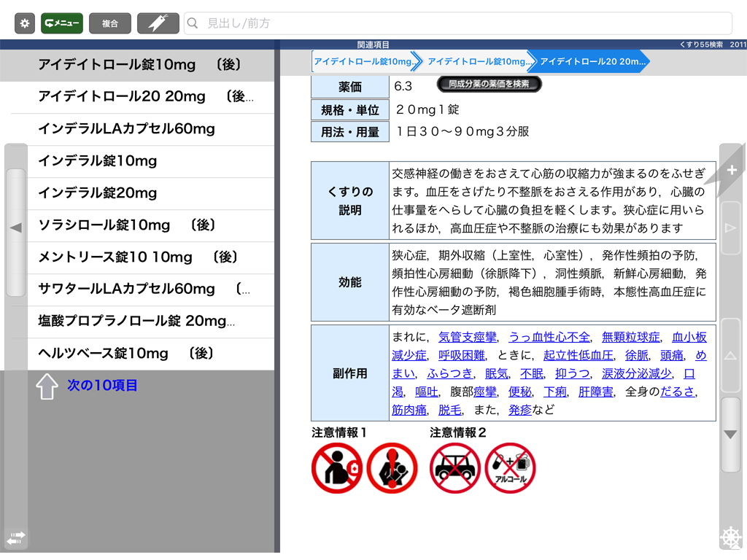Focus the 見出し/前方 search field
Image resolution: width=747 pixels, height=560 pixels.
point(457,23)
